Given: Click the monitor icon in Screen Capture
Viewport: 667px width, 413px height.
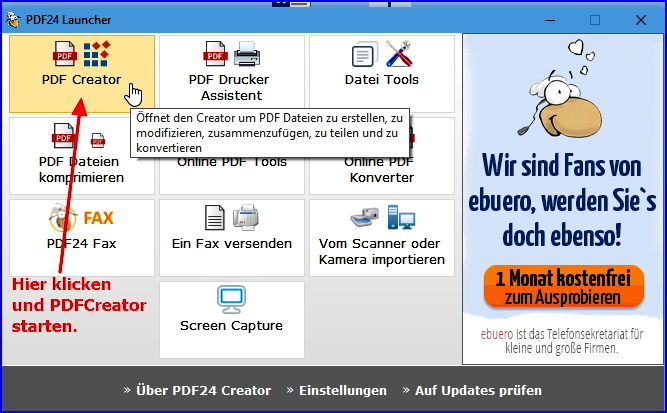Looking at the screenshot, I should point(231,299).
